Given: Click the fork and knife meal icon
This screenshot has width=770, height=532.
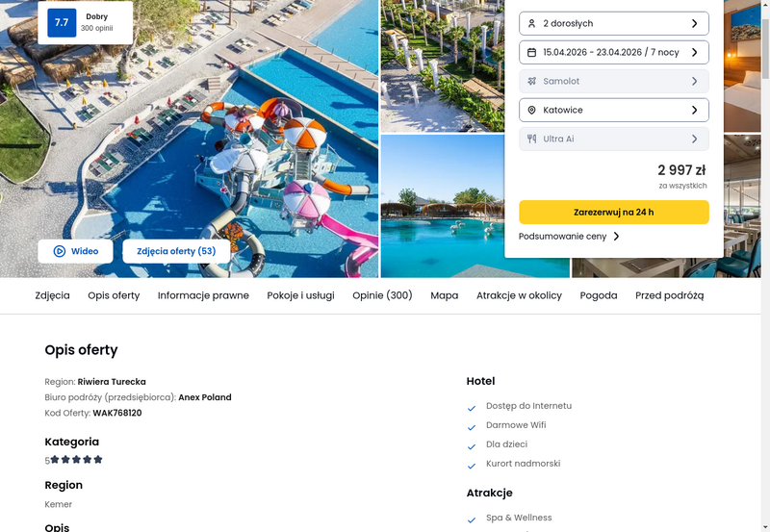Looking at the screenshot, I should pyautogui.click(x=531, y=139).
